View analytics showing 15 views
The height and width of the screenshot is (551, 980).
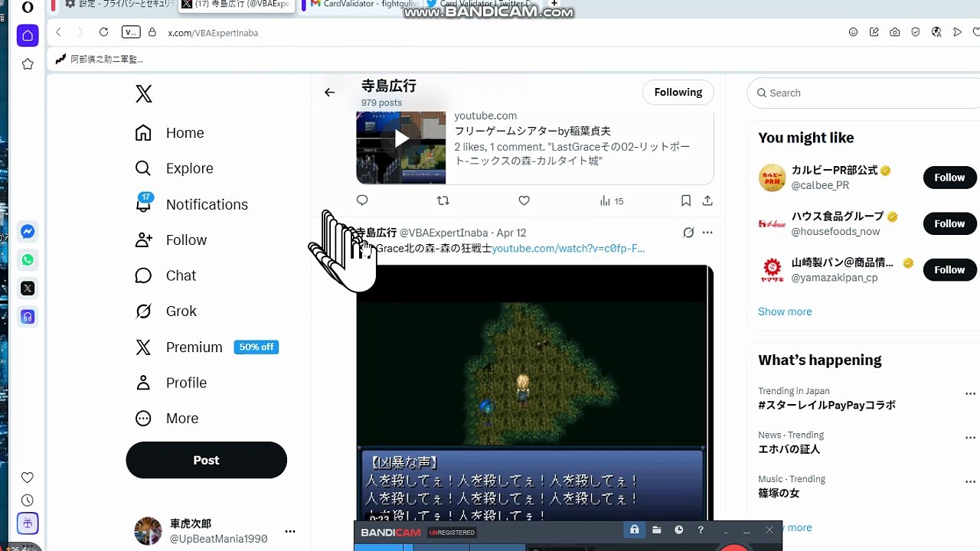click(x=612, y=201)
